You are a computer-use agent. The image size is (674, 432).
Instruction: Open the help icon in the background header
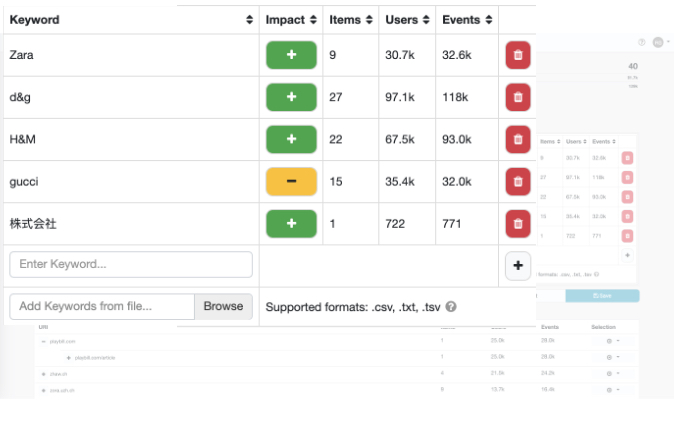(642, 42)
